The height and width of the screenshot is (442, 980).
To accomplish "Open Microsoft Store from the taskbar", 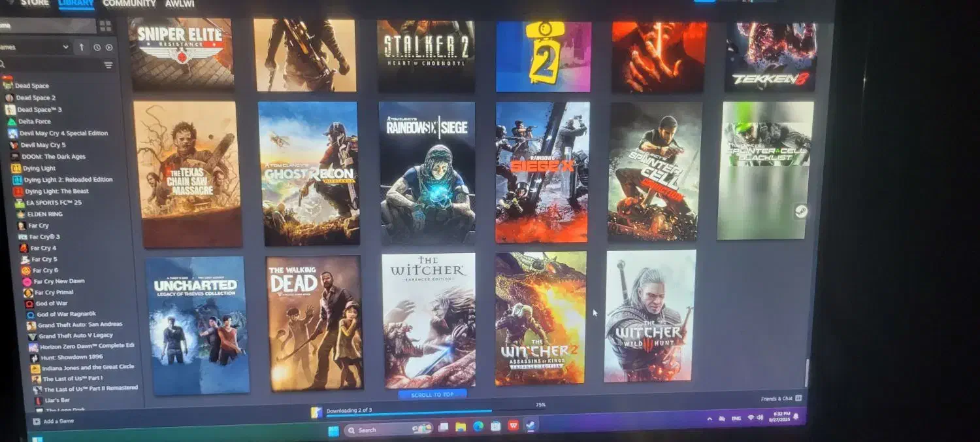I will click(x=496, y=426).
